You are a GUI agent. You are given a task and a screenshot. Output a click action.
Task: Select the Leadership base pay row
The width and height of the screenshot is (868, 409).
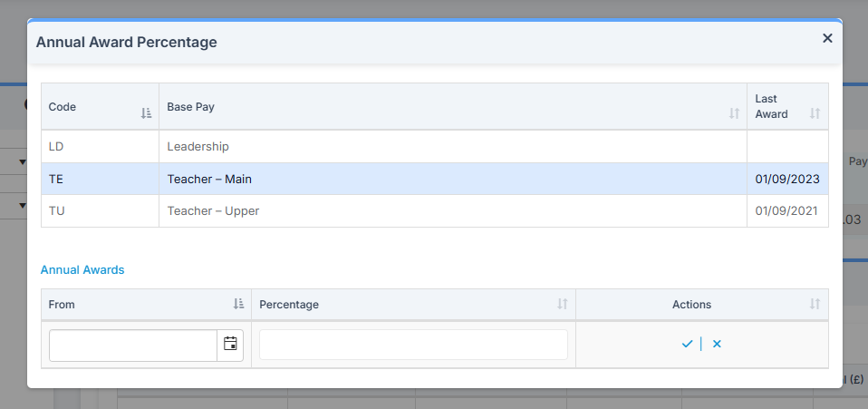tap(198, 146)
